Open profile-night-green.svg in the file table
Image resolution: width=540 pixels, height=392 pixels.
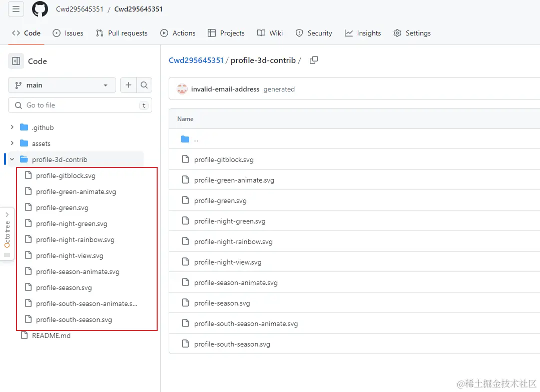(230, 221)
